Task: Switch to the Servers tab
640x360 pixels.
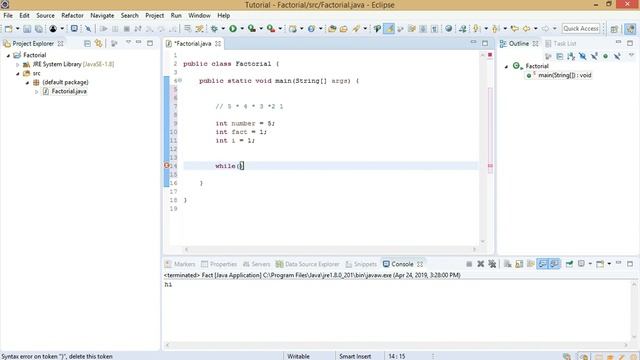Action: pyautogui.click(x=256, y=264)
